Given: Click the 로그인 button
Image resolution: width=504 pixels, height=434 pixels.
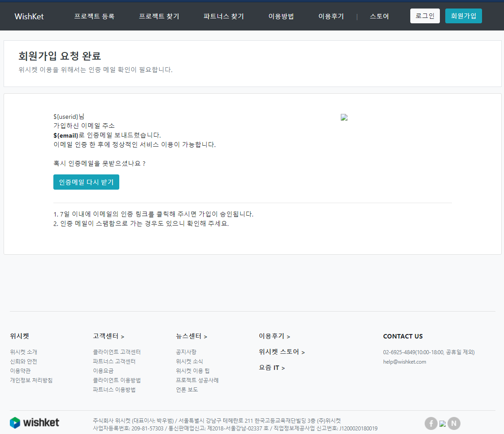Looking at the screenshot, I should pyautogui.click(x=425, y=16).
